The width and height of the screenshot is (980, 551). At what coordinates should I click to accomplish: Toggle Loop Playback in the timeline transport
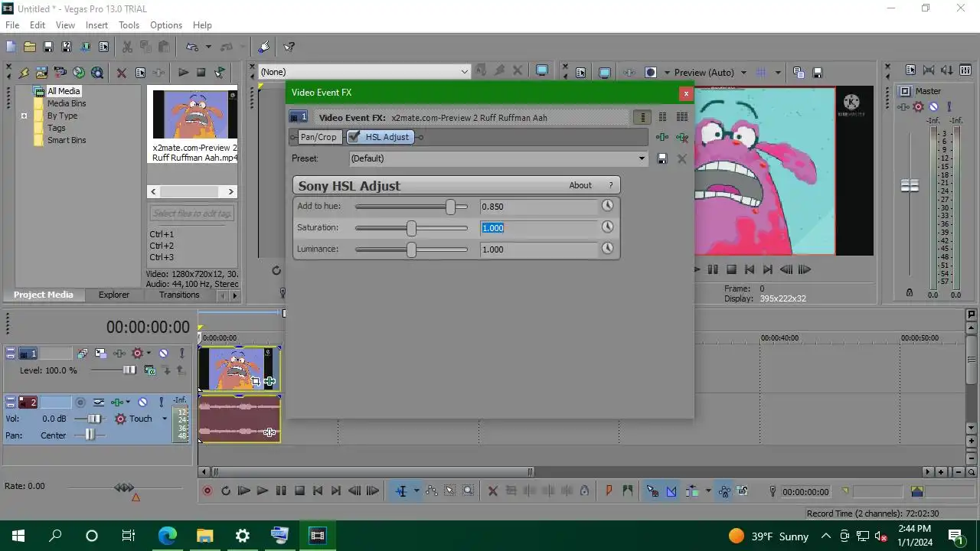[x=226, y=491]
